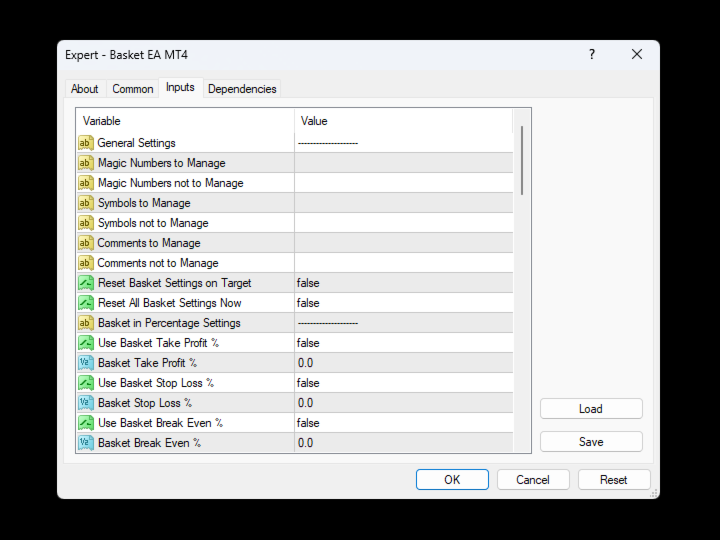This screenshot has width=720, height=540.
Task: Click the icon next to Magic Numbers not to Manage
Action: coord(86,183)
